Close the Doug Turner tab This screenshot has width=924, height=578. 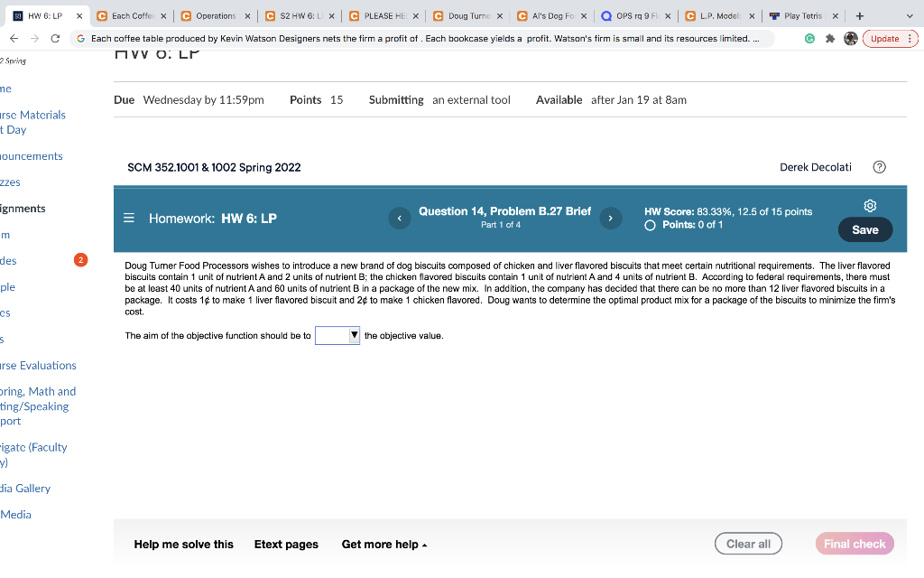500,16
